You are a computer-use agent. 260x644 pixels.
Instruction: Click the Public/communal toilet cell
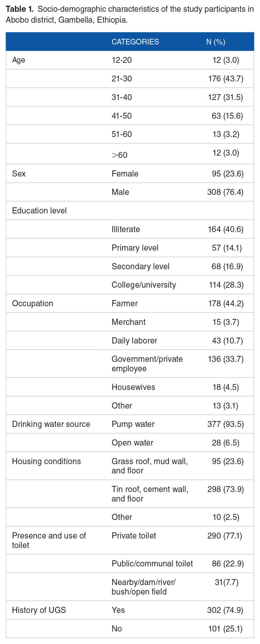tap(152, 564)
